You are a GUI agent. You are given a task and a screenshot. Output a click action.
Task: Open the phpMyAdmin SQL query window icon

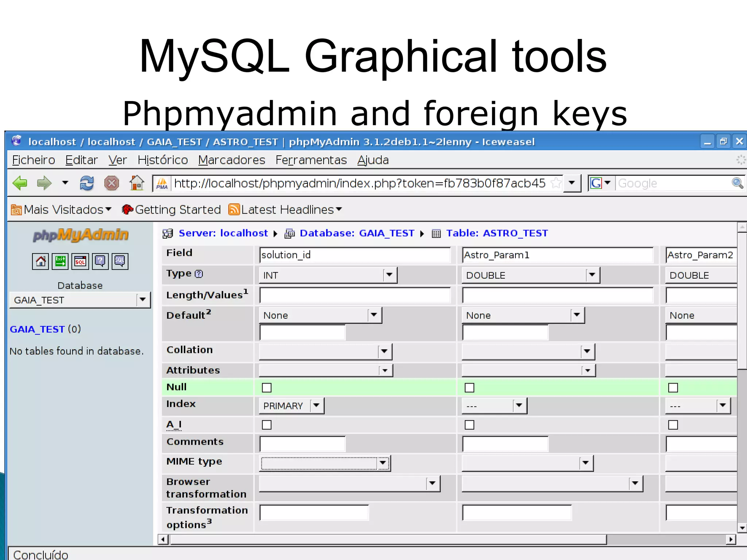[80, 261]
